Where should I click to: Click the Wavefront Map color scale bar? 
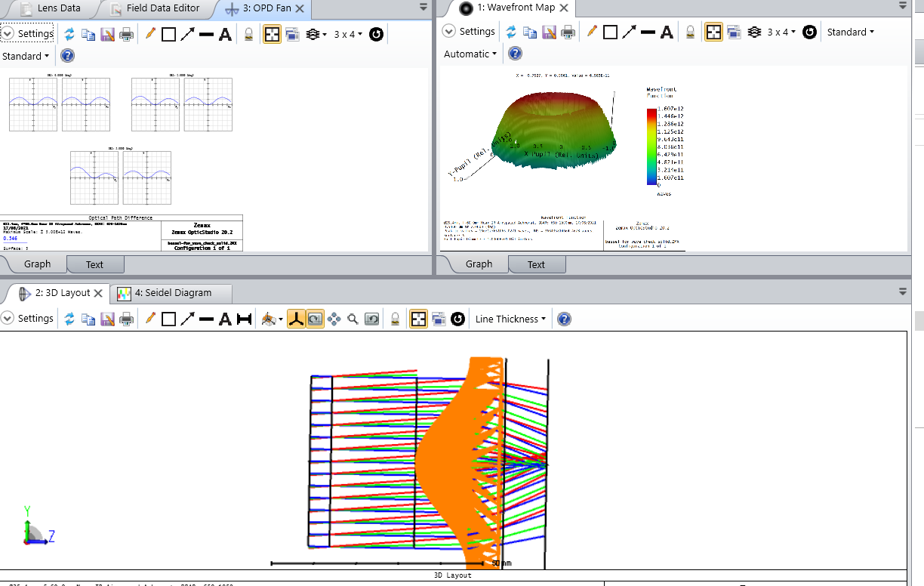[x=651, y=146]
